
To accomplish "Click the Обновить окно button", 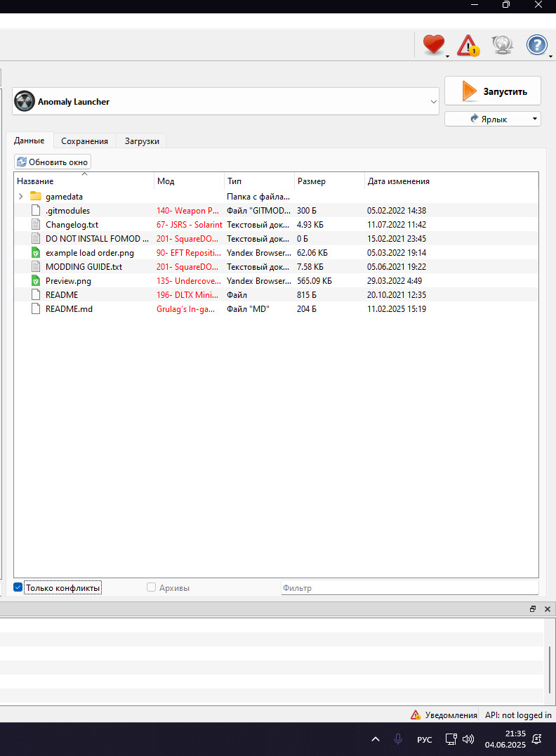I will click(53, 162).
